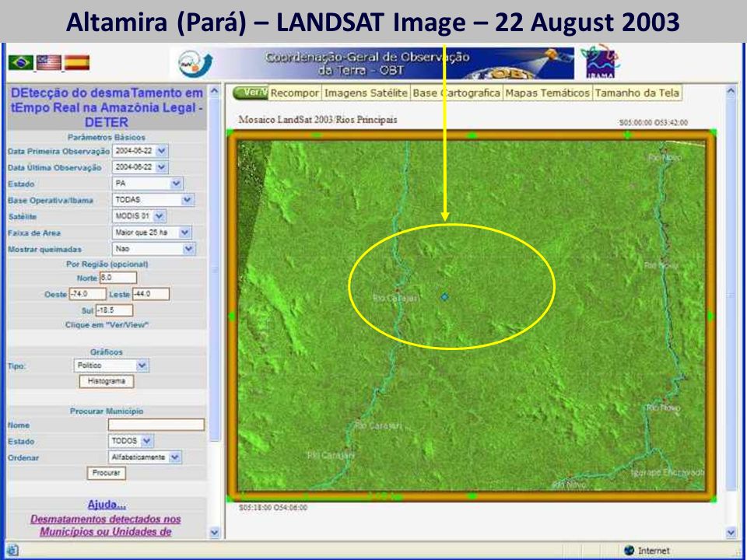Click the Oeste coordinate field
This screenshot has height=560, width=747.
[88, 294]
